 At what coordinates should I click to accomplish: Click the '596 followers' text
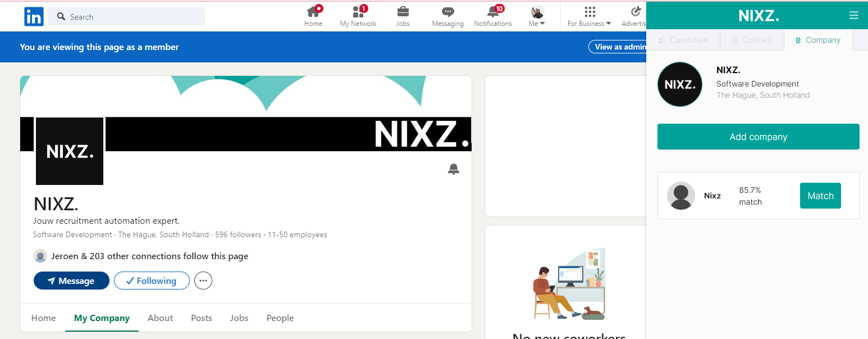point(239,234)
